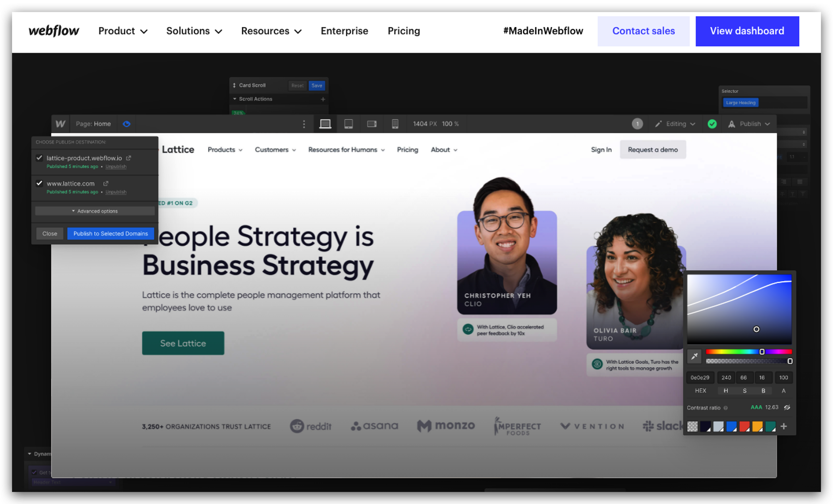Click the reddit logo

[311, 426]
